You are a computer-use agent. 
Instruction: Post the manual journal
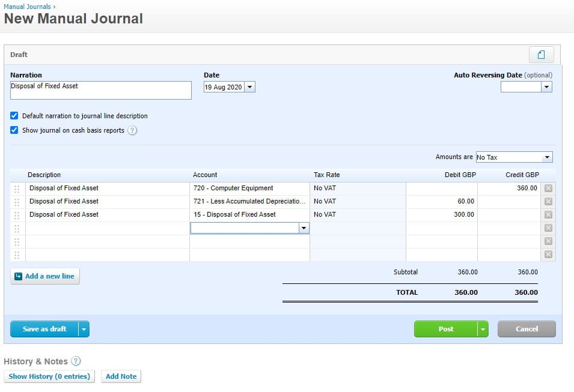pyautogui.click(x=446, y=329)
